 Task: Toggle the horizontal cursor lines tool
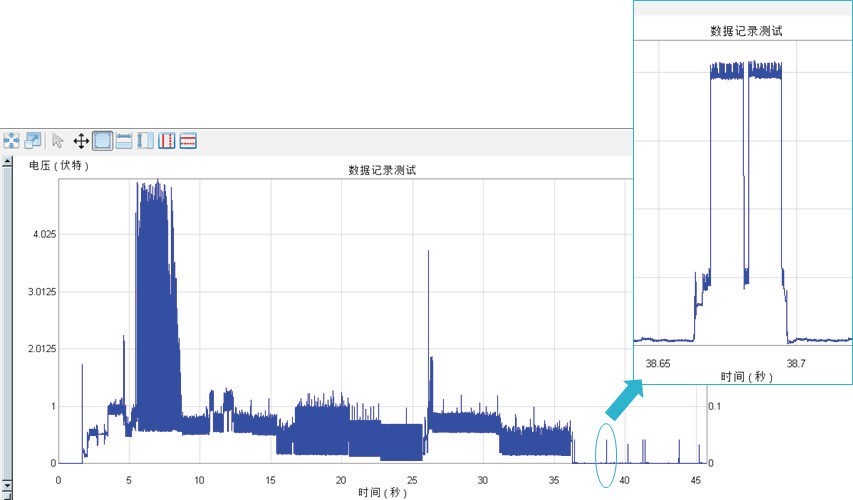(188, 141)
